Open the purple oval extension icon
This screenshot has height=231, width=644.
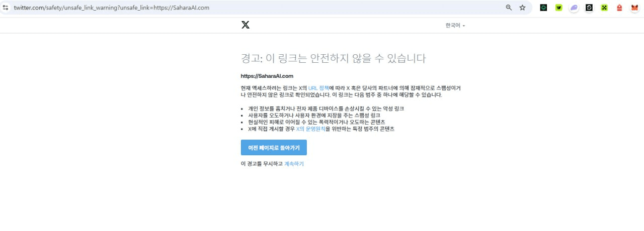tap(574, 8)
